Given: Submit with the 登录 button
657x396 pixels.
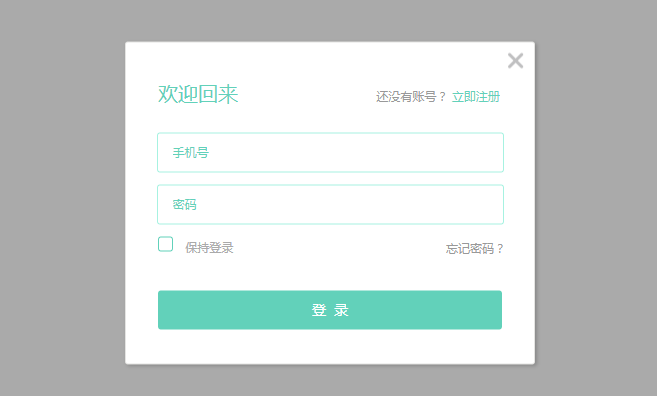Looking at the screenshot, I should 330,310.
